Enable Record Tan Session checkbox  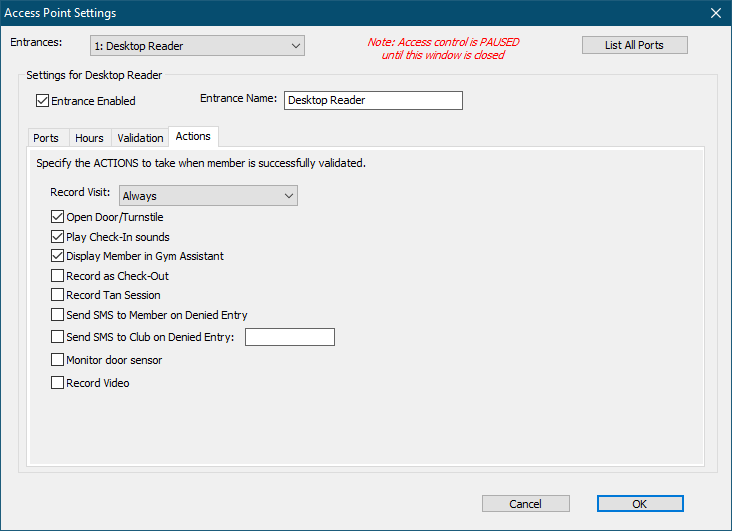tap(58, 295)
